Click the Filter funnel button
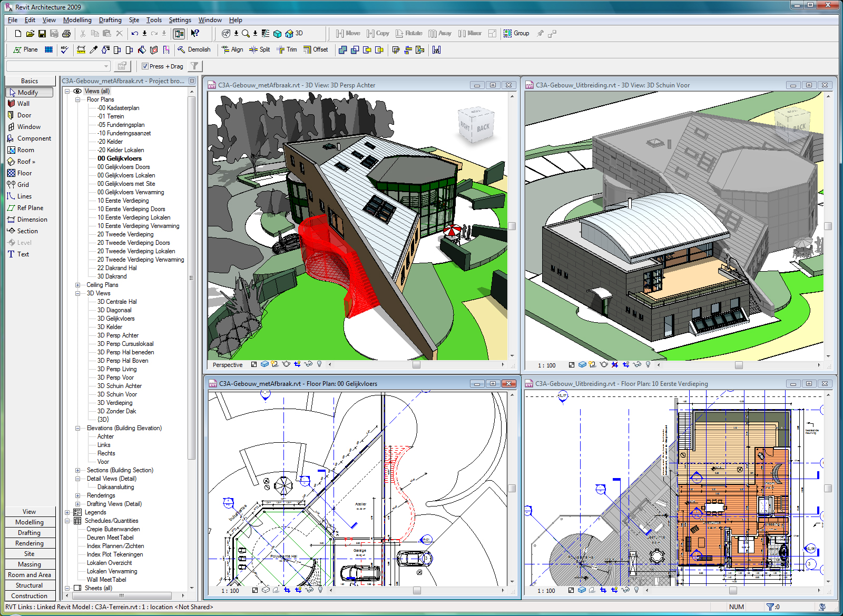Viewport: 843px width, 616px height. coord(195,66)
